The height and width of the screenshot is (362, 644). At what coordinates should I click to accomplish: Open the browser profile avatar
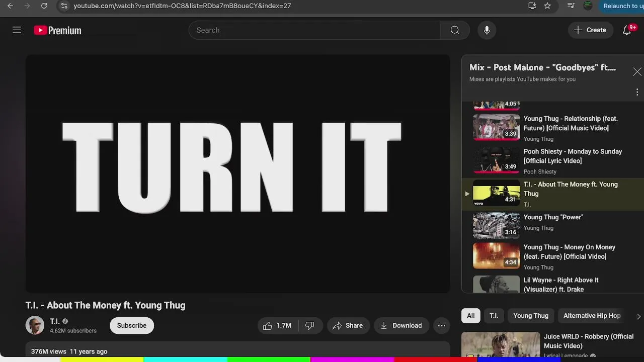click(x=588, y=6)
